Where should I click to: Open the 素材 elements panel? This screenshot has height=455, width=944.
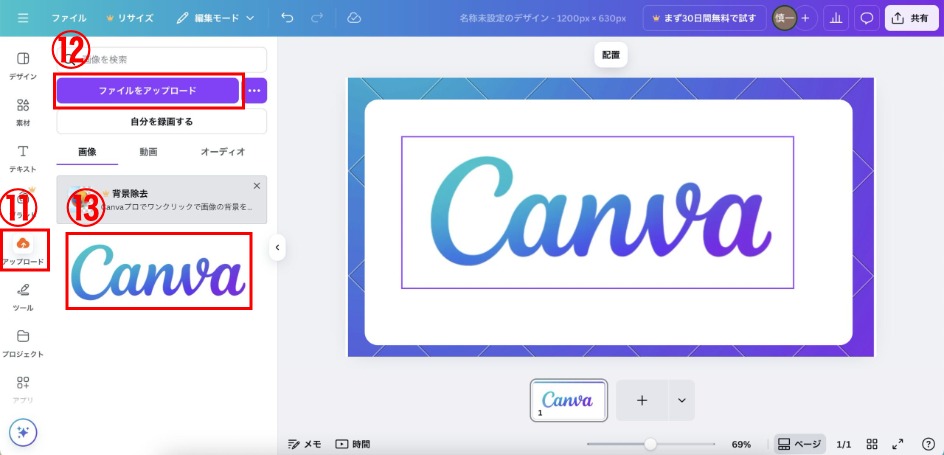click(23, 112)
